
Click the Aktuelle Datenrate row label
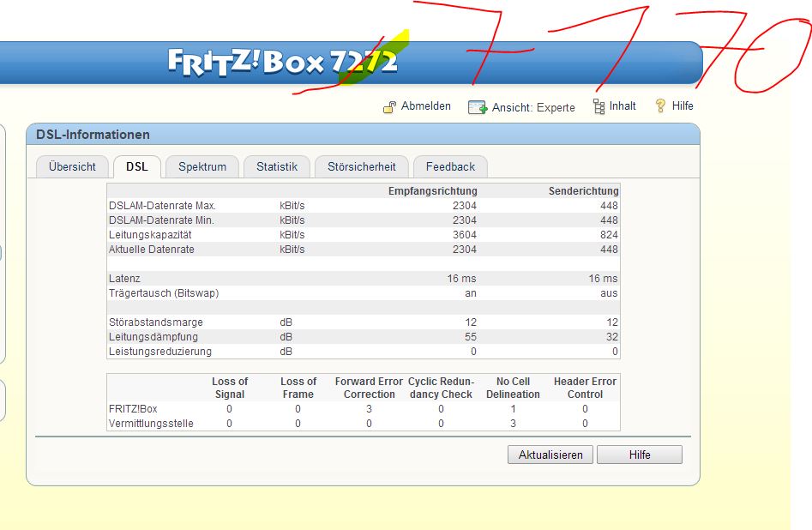[152, 250]
